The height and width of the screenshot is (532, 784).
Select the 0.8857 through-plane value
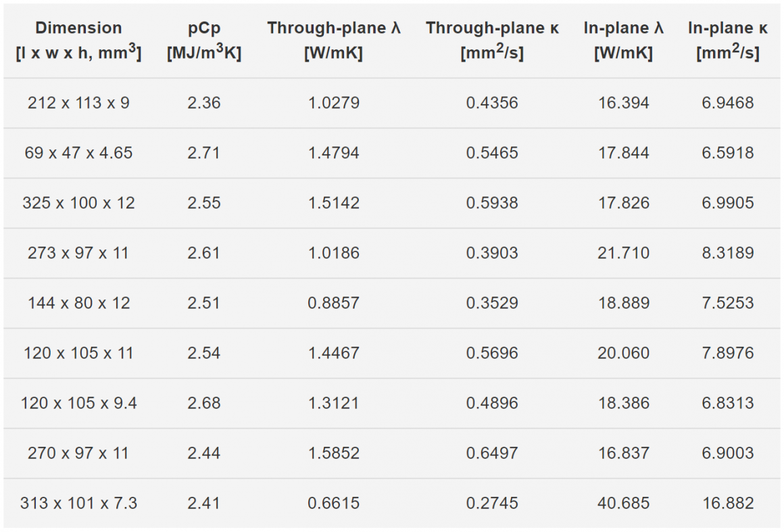pyautogui.click(x=333, y=303)
